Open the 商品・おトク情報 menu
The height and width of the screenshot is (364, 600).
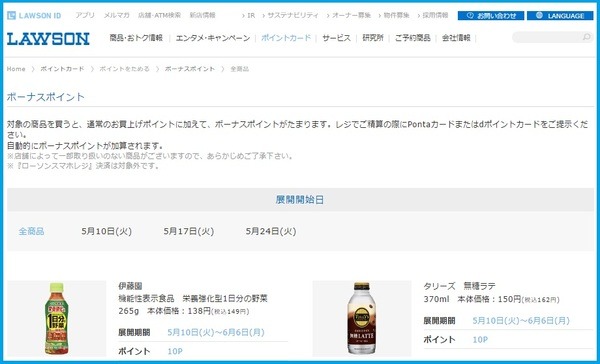[136, 38]
